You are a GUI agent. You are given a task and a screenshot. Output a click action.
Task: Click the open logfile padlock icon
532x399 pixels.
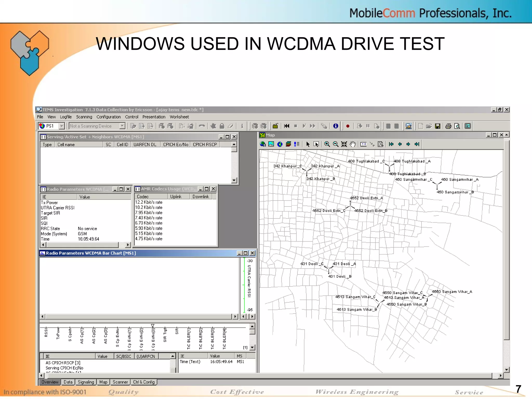(x=275, y=126)
